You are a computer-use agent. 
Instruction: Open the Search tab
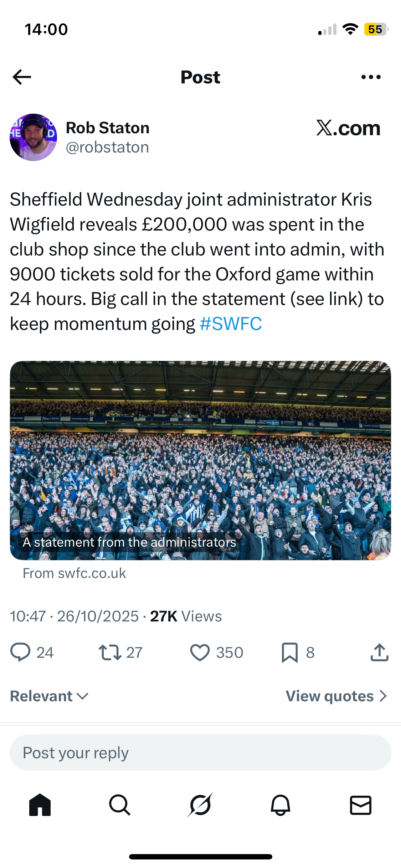[120, 805]
